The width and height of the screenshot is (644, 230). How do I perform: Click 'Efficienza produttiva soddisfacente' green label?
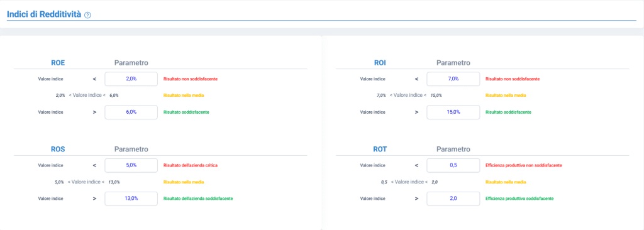pyautogui.click(x=519, y=199)
